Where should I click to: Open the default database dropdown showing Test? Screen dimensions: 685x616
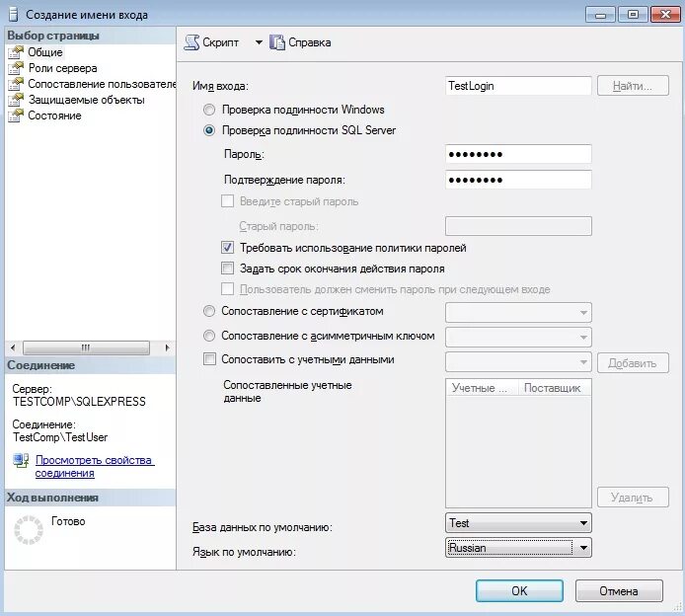(x=518, y=523)
